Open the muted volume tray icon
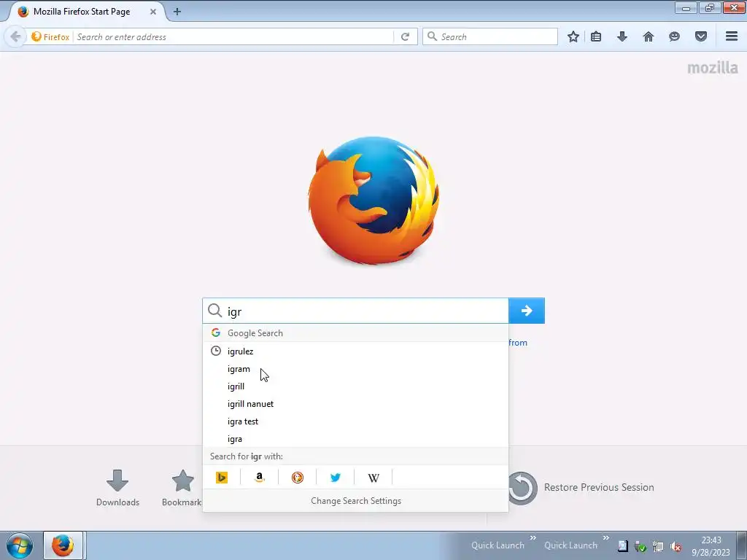Viewport: 747px width, 560px height. point(676,547)
